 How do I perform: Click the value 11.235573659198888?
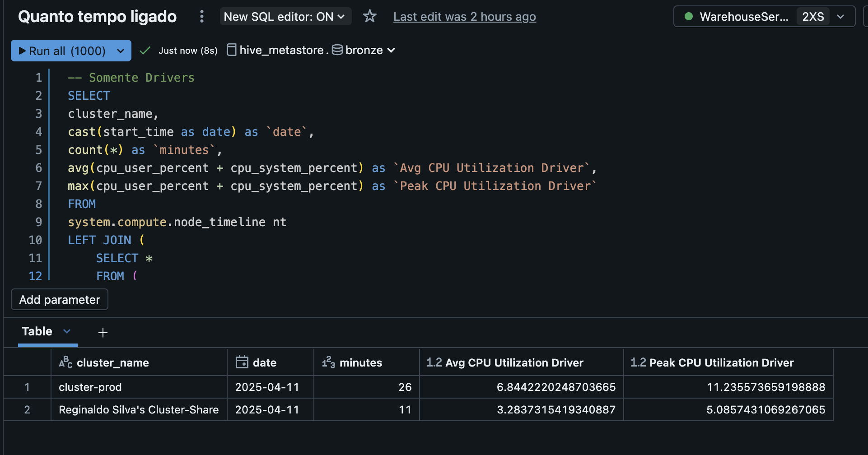click(766, 387)
